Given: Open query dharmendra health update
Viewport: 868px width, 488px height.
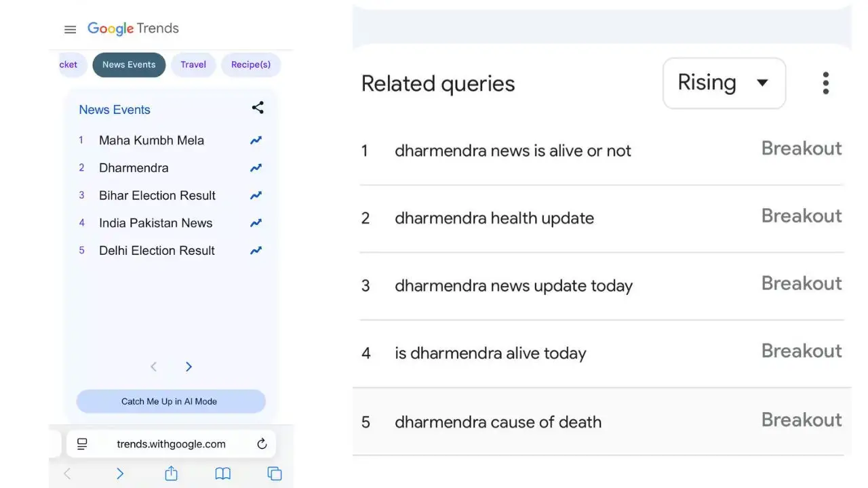Looking at the screenshot, I should (x=494, y=218).
